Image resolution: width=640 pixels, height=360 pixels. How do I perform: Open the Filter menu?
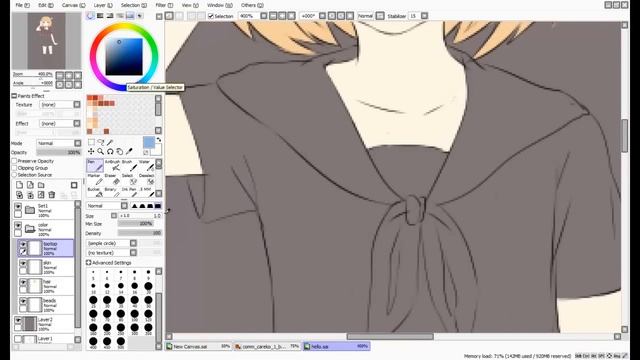tap(164, 5)
